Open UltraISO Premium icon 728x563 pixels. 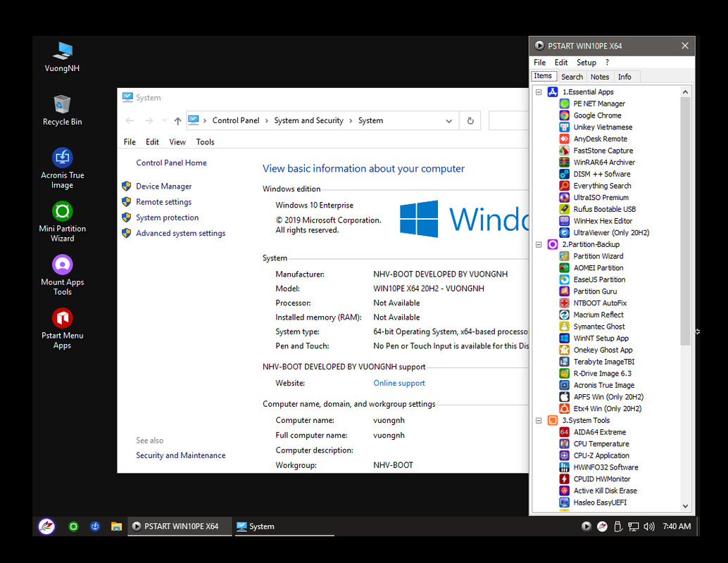564,197
